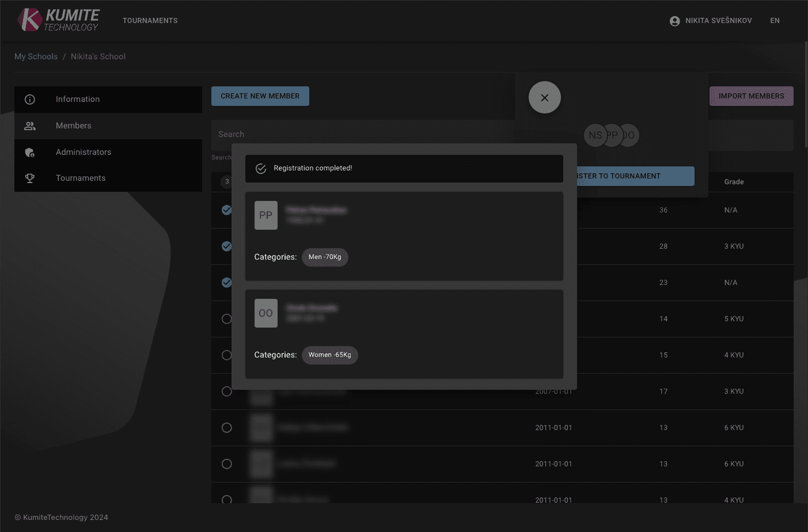Click the Import Members button
The height and width of the screenshot is (532, 808).
750,96
